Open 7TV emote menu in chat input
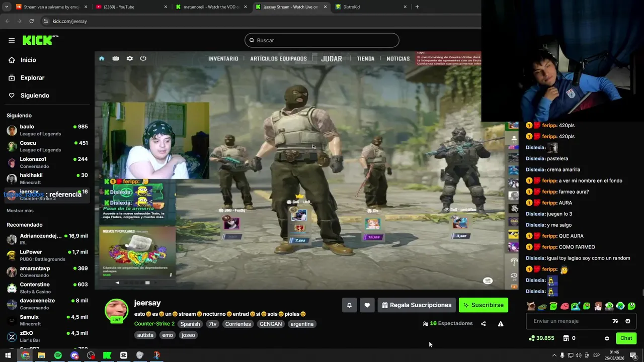644x362 pixels. click(615, 321)
